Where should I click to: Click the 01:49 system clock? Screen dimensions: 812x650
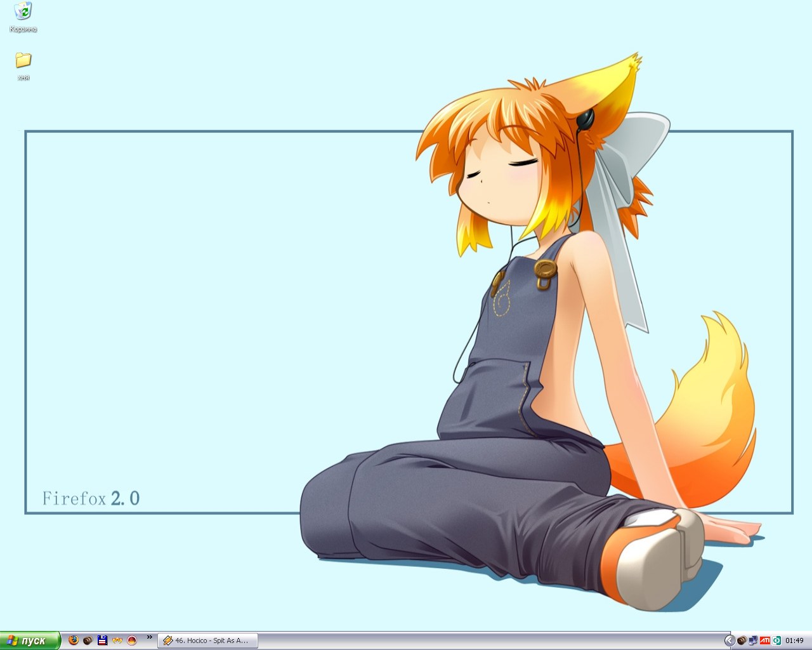tap(794, 640)
